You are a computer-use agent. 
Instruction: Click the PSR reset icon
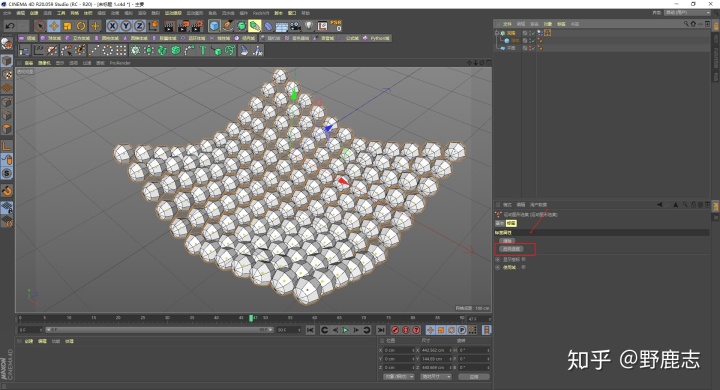pos(336,26)
